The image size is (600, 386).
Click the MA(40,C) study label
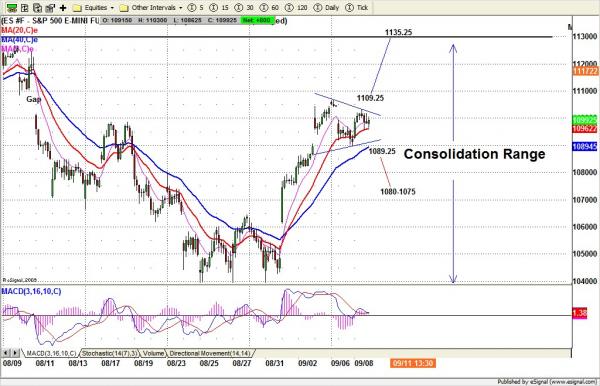pos(20,39)
